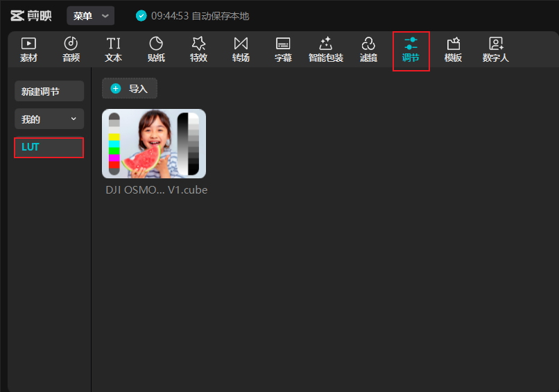Open the 特效 effects panel
This screenshot has height=392, width=559.
tap(198, 50)
